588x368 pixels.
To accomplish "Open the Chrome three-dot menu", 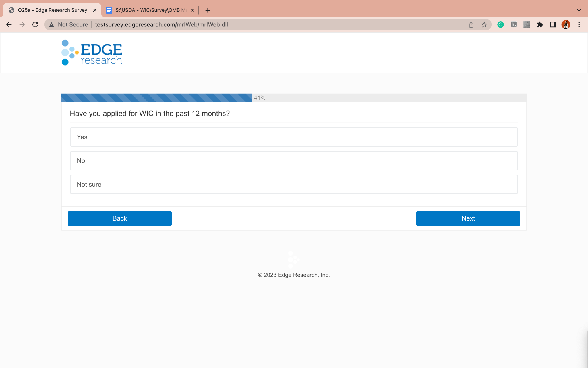I will (579, 25).
